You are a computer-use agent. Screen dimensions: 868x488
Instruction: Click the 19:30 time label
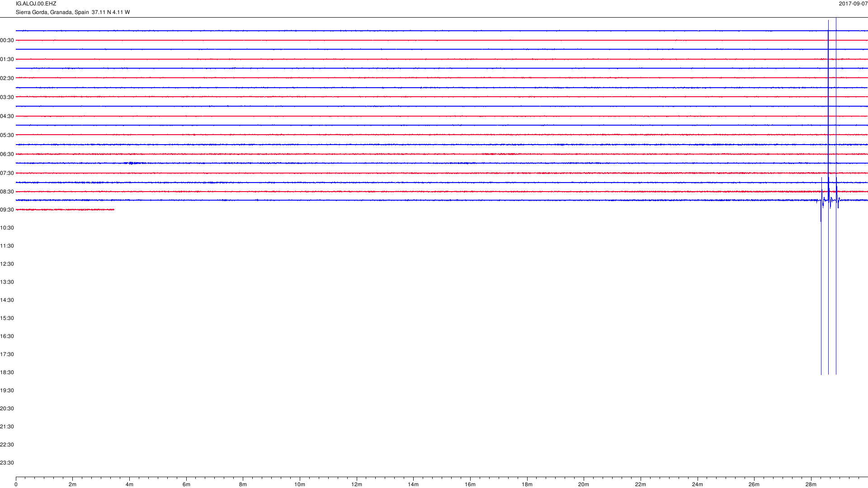coord(7,390)
